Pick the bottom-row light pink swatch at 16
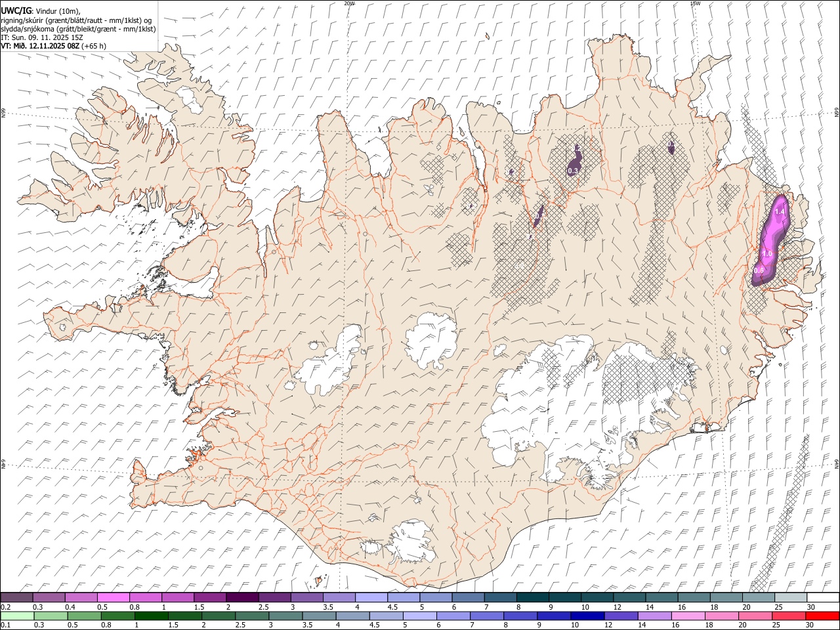This screenshot has width=840, height=630. [x=688, y=616]
